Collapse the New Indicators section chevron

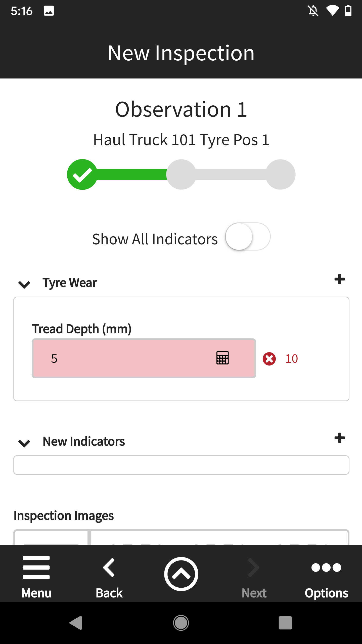click(24, 443)
